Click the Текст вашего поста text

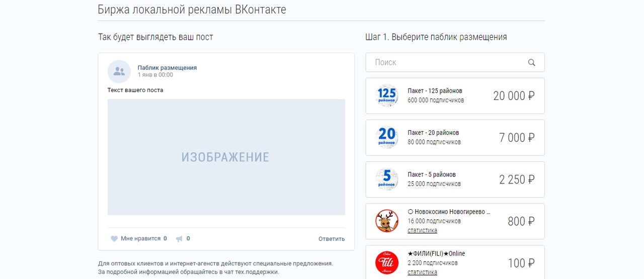point(135,90)
